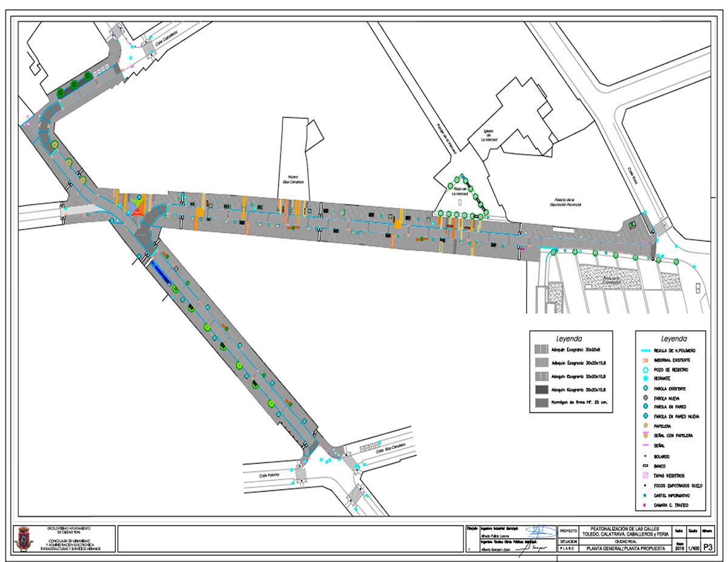The height and width of the screenshot is (562, 728).
Task: Select the Farola Nueva legend icon
Action: click(x=645, y=398)
